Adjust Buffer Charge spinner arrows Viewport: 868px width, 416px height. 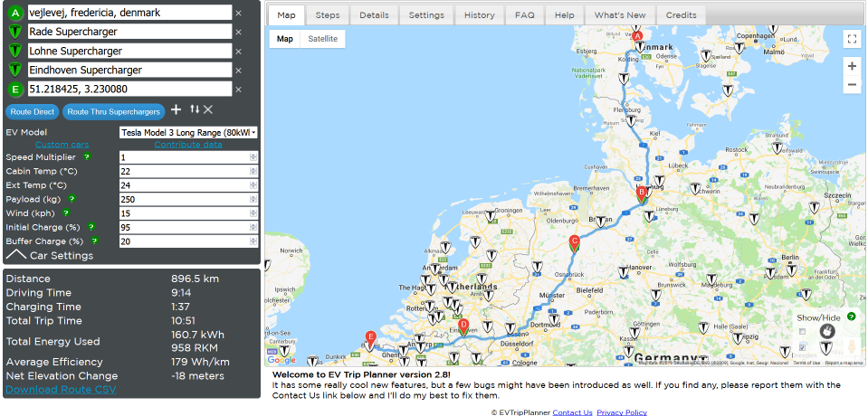[253, 241]
